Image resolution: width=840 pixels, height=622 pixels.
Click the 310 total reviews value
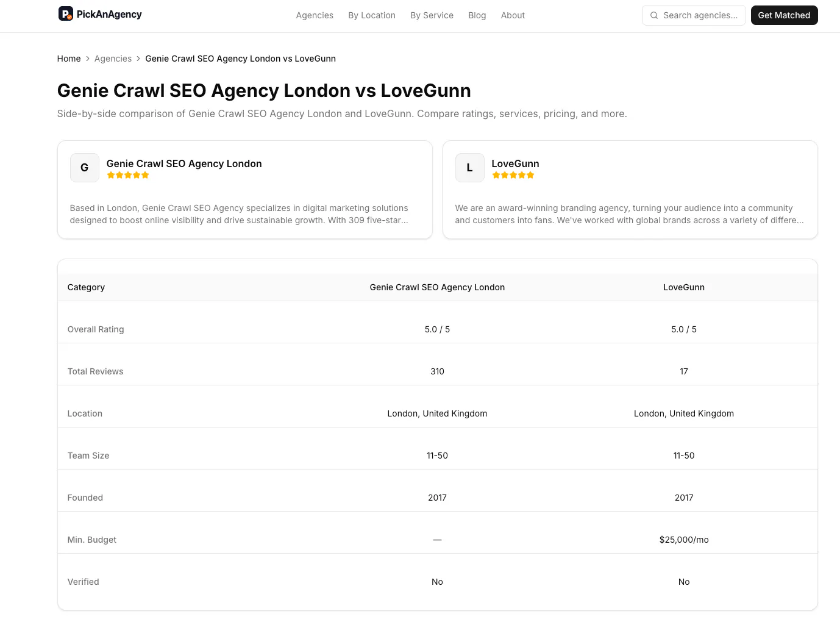[x=437, y=371]
